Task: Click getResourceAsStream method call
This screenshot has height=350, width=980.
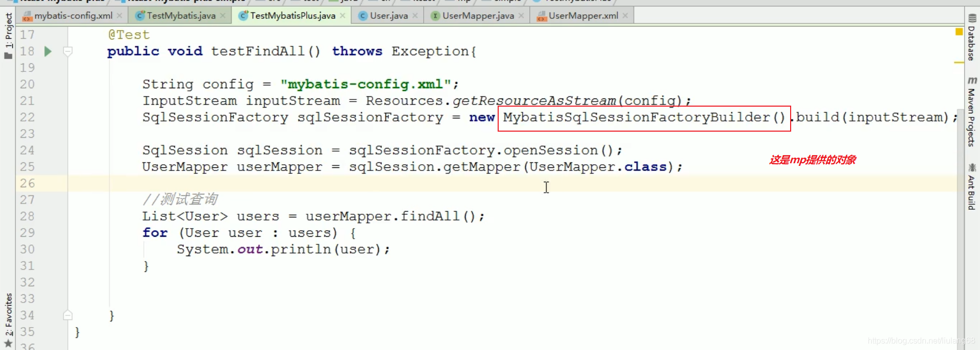Action: pos(534,101)
